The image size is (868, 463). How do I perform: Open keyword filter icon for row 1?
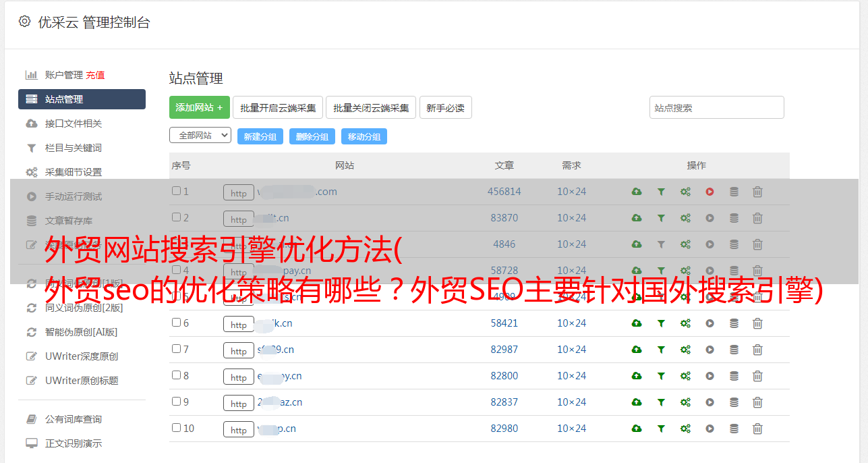tap(661, 192)
